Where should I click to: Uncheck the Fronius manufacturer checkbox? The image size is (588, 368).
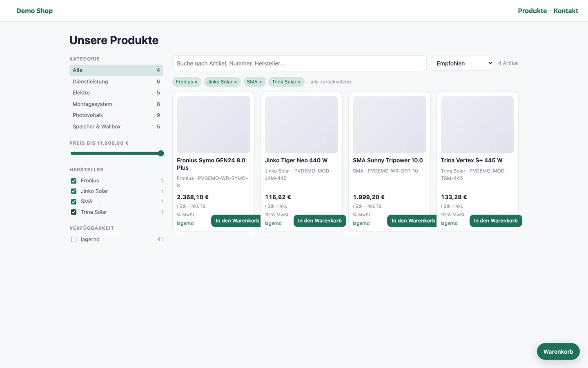point(73,181)
